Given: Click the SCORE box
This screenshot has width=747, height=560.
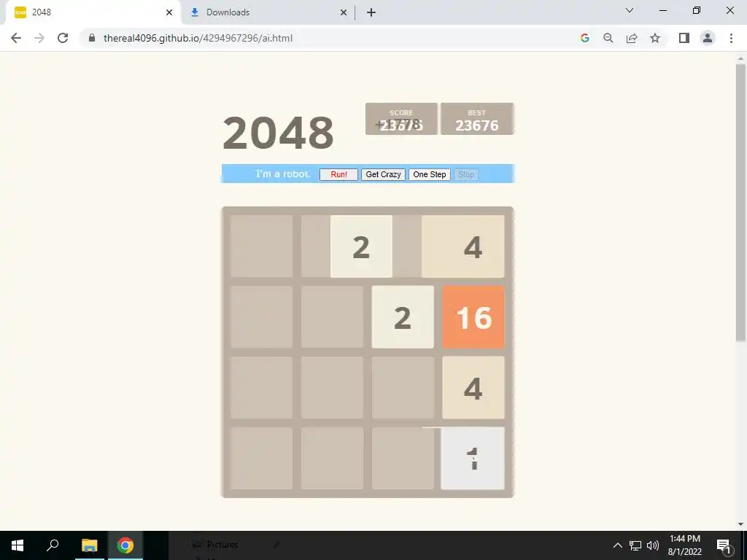Looking at the screenshot, I should [x=401, y=119].
